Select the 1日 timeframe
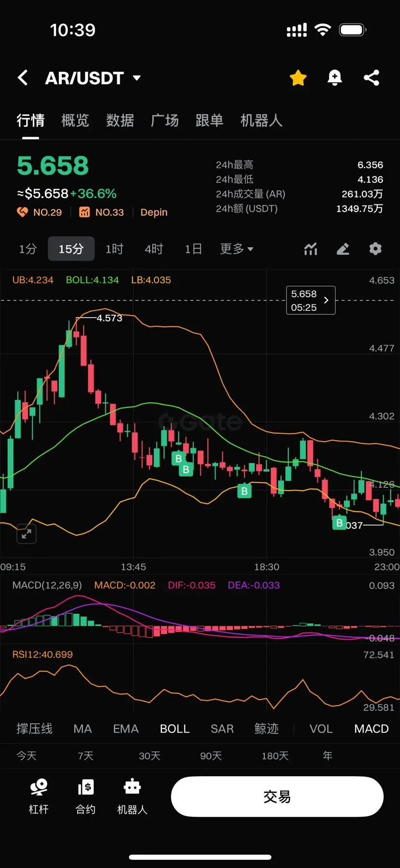 coord(193,249)
